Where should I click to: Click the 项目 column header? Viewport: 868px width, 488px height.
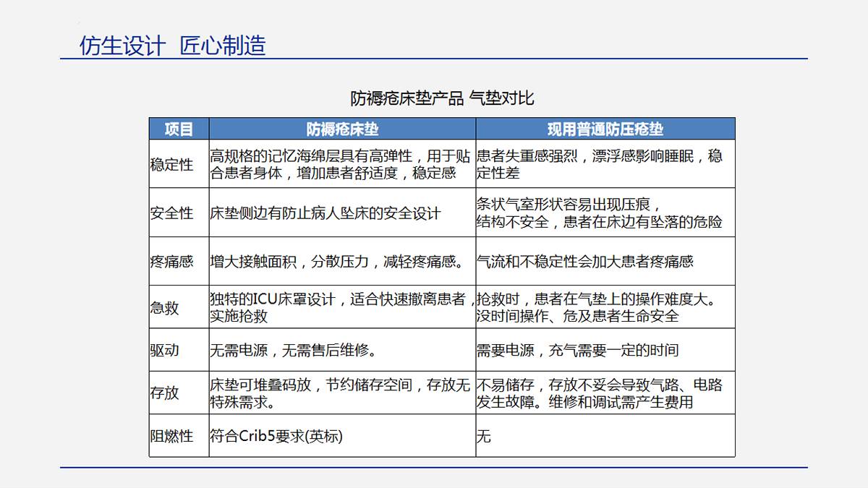[179, 129]
